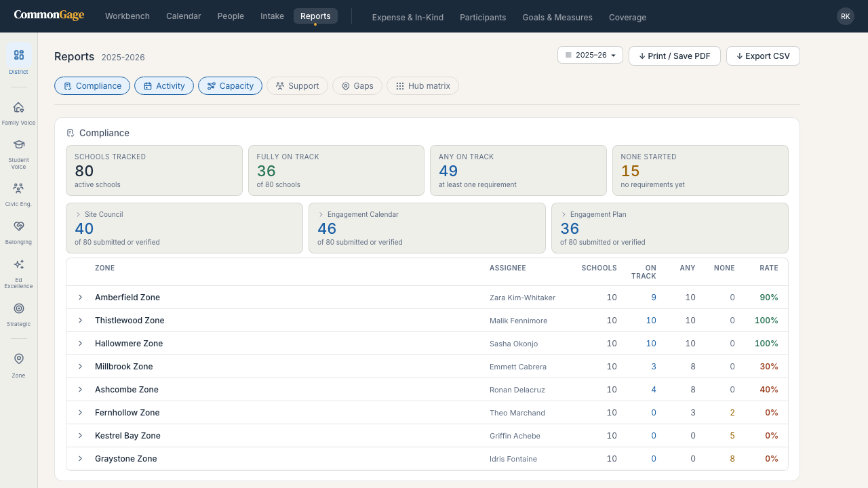Open Student Voice in sidebar
868x488 pixels.
[x=19, y=153]
